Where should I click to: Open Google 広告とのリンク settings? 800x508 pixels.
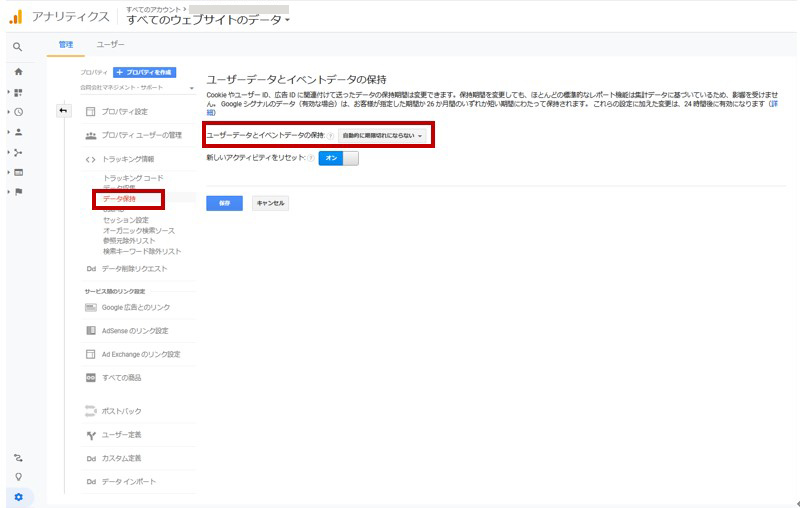pyautogui.click(x=135, y=307)
